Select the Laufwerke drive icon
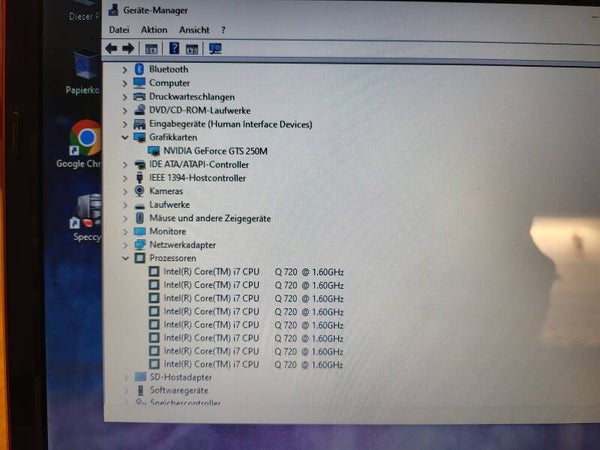Viewport: 600px width, 450px height. pos(140,206)
